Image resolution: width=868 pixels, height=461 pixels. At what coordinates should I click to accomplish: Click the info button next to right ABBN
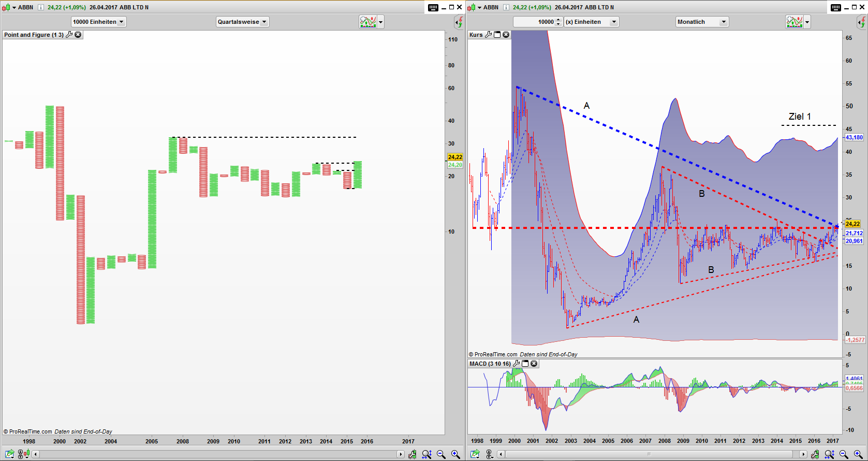click(506, 7)
